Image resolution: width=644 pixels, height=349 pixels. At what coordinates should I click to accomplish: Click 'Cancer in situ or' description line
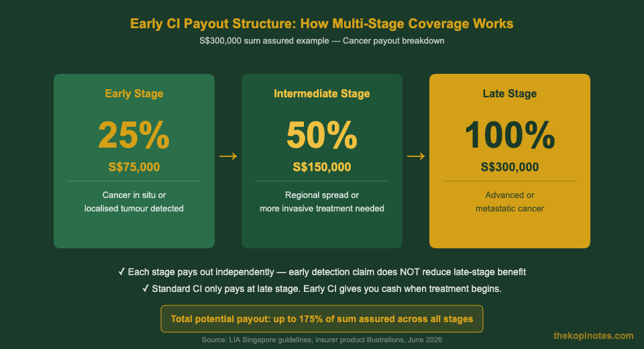click(134, 195)
